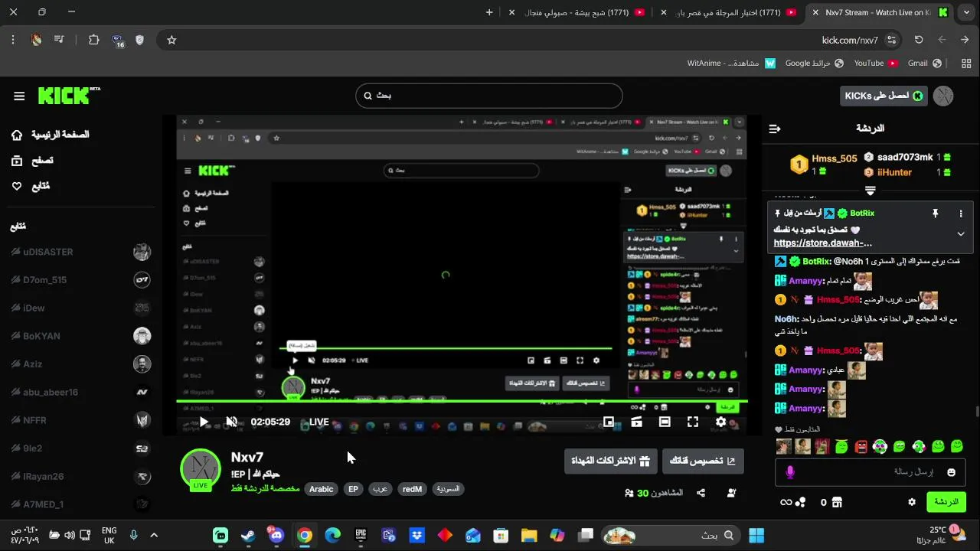The width and height of the screenshot is (980, 551).
Task: Unmute the stream volume
Action: 232,422
